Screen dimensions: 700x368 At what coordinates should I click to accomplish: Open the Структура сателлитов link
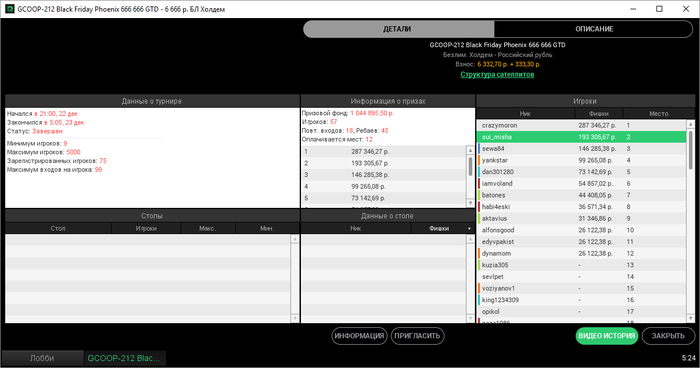point(497,75)
